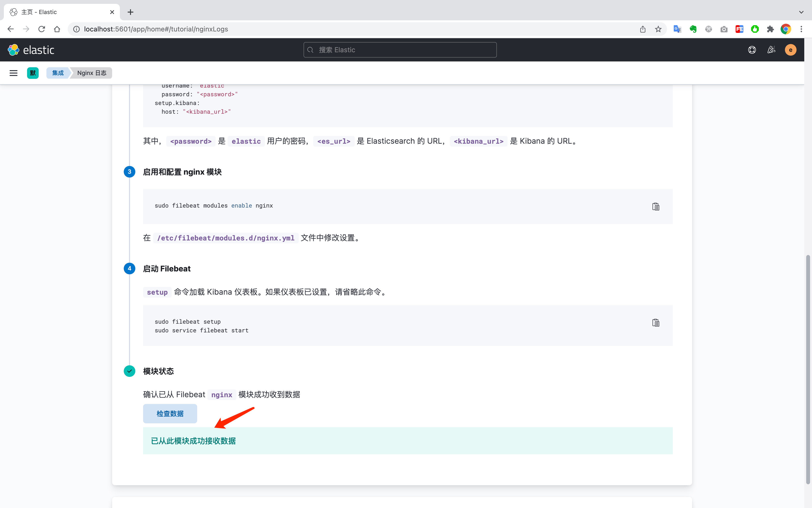This screenshot has height=508, width=812.
Task: Click the <kibana_url> inline code
Action: (478, 141)
